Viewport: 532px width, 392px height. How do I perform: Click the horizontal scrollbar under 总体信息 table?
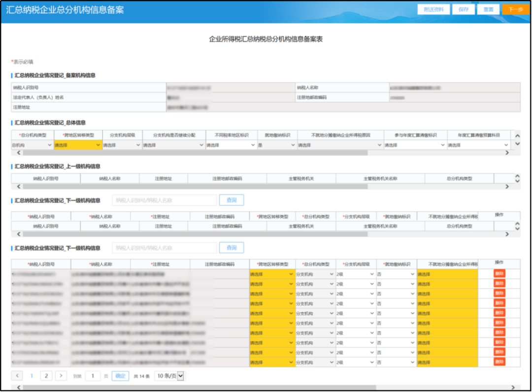(x=195, y=153)
